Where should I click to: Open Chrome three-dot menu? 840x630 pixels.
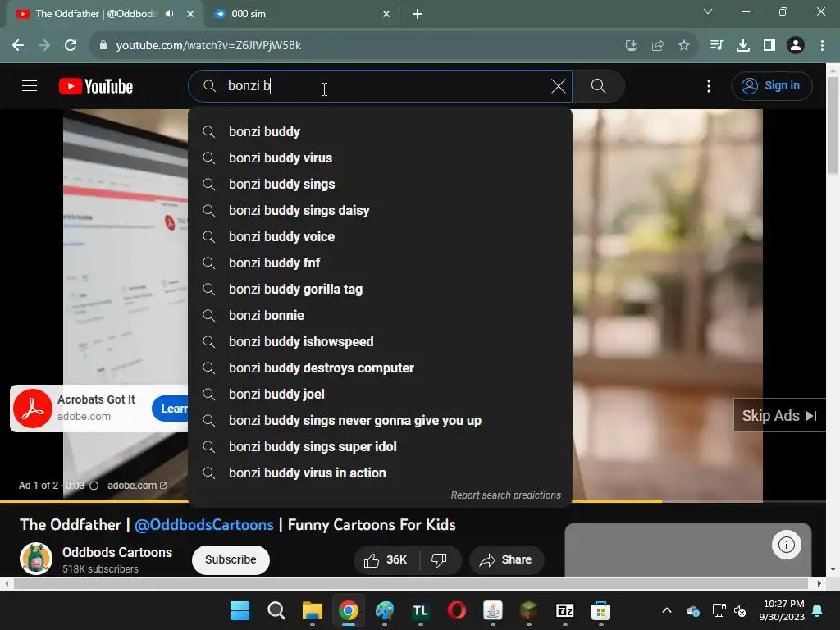coord(822,46)
